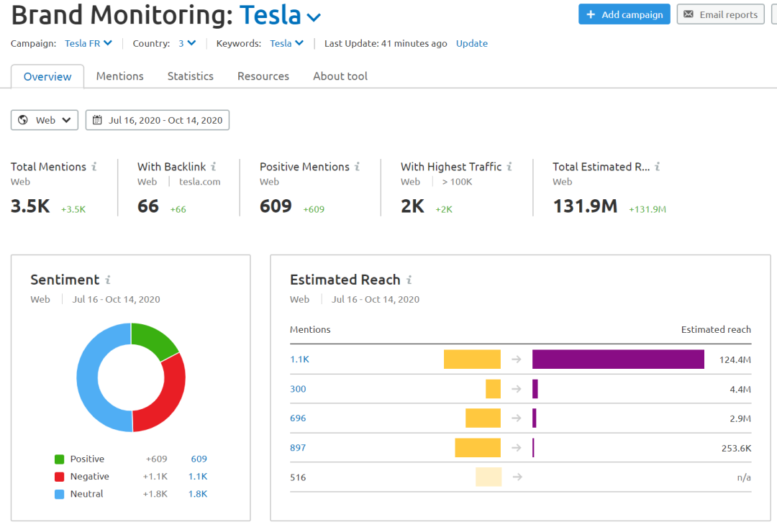Screen dimensions: 777x532
Task: Click the Update link
Action: point(471,43)
